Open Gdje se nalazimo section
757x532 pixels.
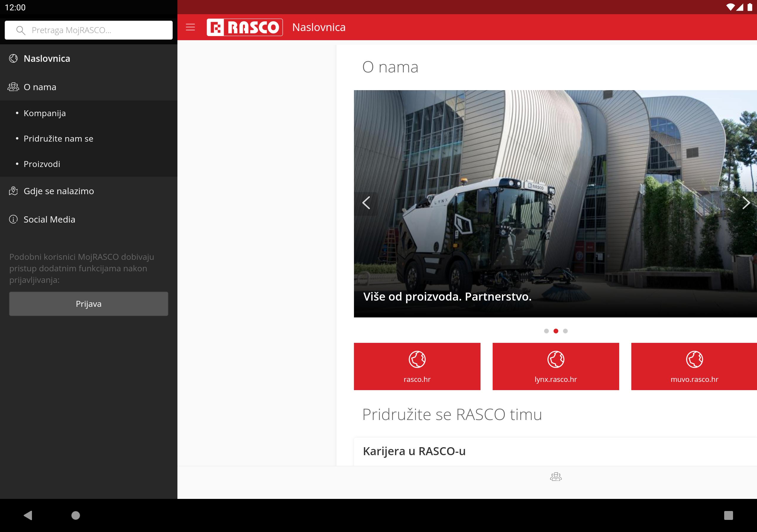coord(89,191)
